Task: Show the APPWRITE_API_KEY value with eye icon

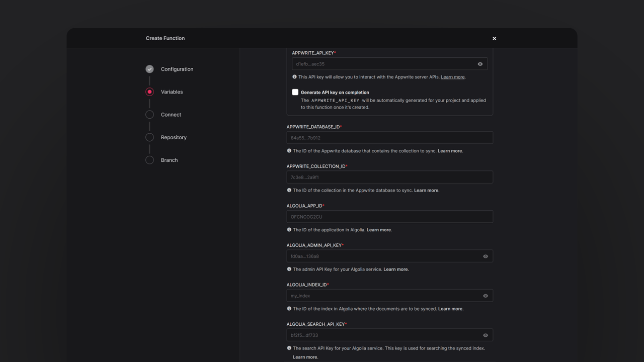Action: click(x=480, y=64)
